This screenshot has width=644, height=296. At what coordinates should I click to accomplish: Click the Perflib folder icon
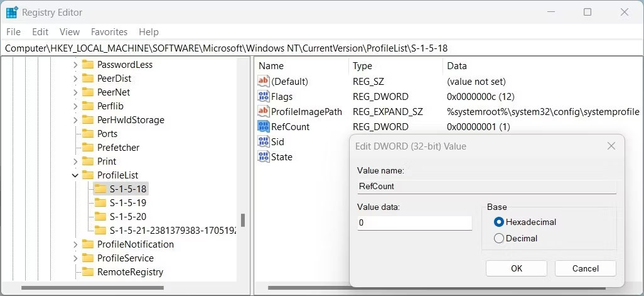[87, 106]
